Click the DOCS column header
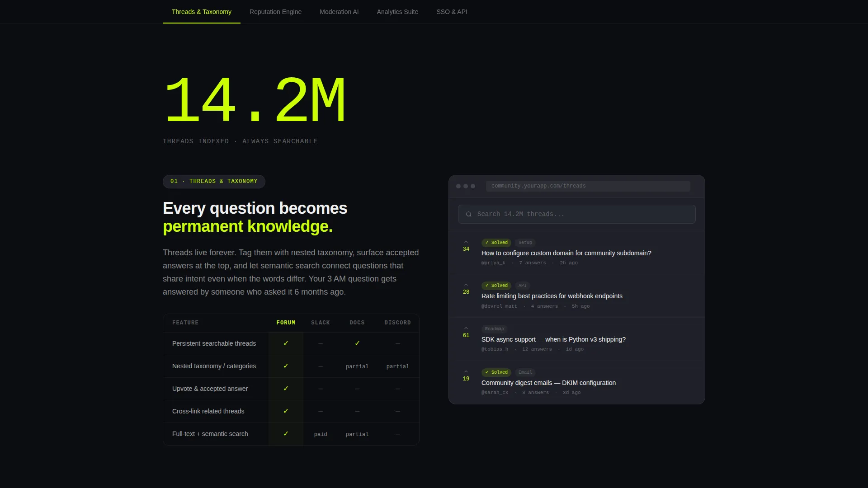Viewport: 868px width, 488px height. [x=357, y=323]
